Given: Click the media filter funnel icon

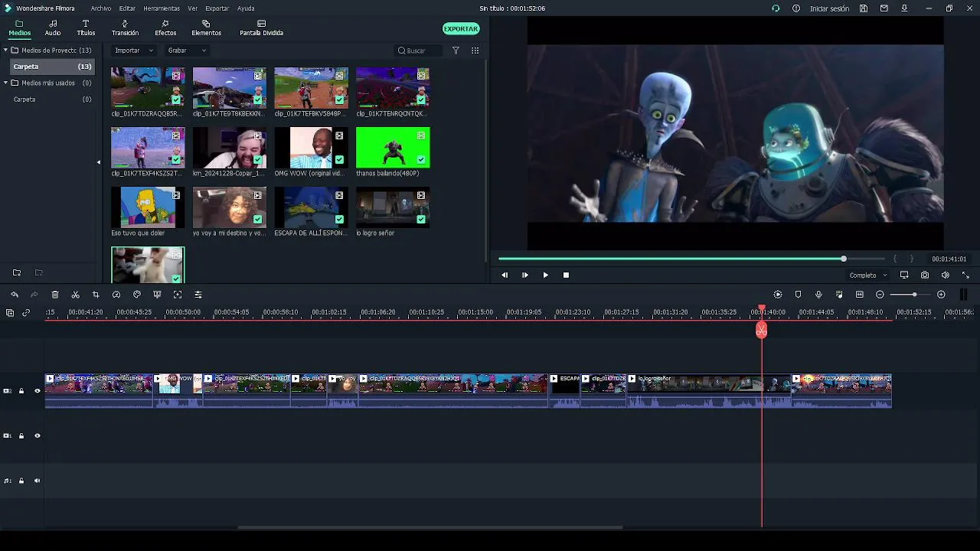Looking at the screenshot, I should pos(456,51).
